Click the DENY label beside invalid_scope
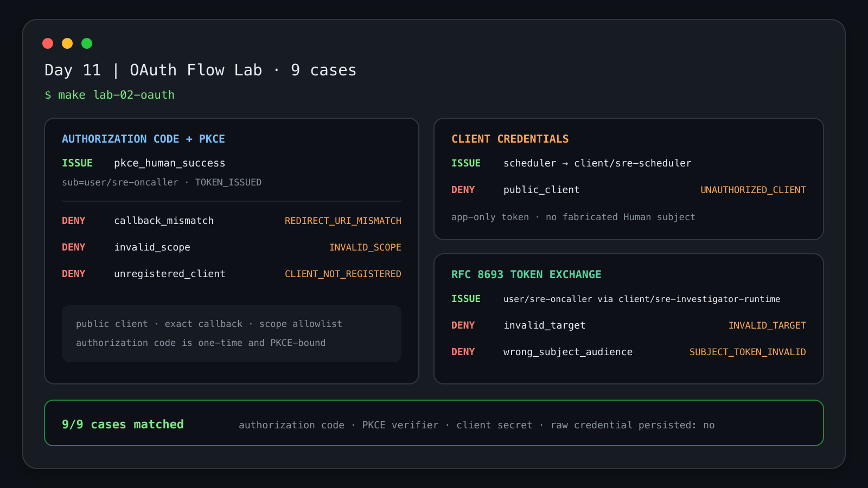Screen dimensions: 868x488 pos(74,247)
